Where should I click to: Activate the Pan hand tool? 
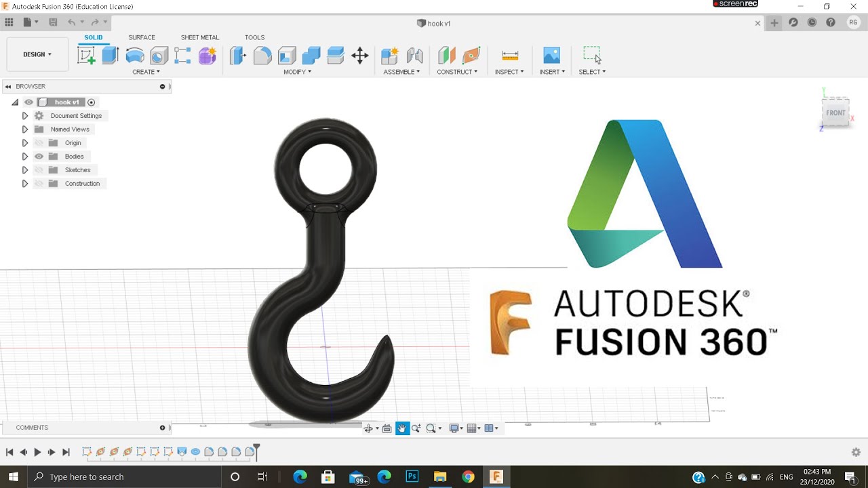tap(402, 428)
